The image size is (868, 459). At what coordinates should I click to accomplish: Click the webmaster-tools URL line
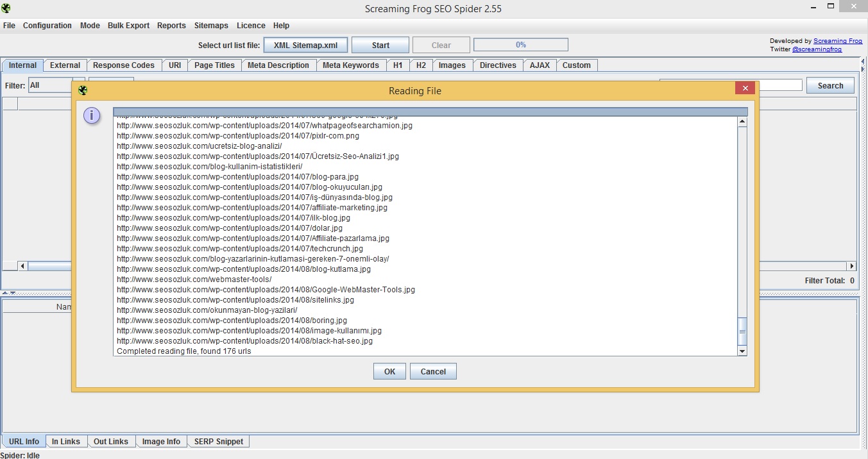point(194,280)
